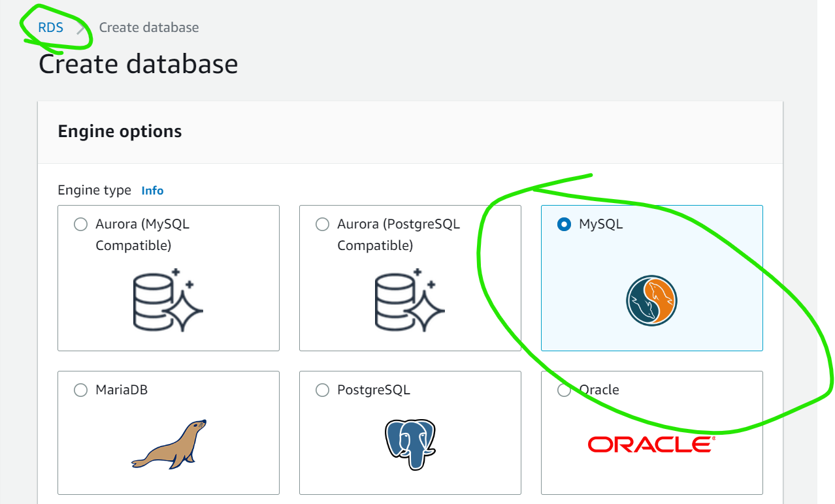Click the PostgreSQL elephant logo
Viewport: 835px width, 504px height.
(410, 444)
